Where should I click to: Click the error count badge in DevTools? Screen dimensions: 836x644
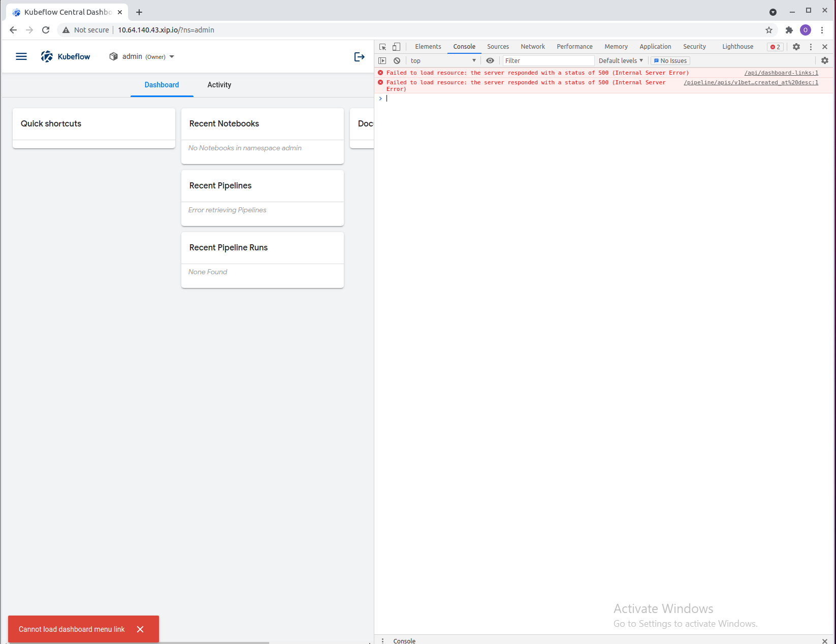coord(775,46)
